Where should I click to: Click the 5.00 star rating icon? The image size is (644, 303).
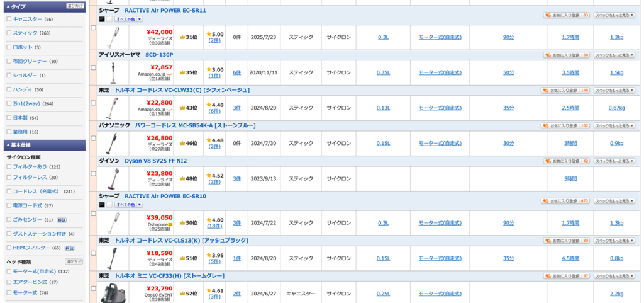point(209,35)
